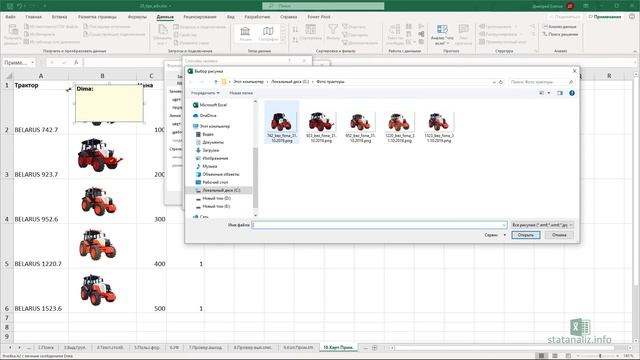Open the file type filter dropdown
The width and height of the screenshot is (640, 360).
tap(542, 225)
